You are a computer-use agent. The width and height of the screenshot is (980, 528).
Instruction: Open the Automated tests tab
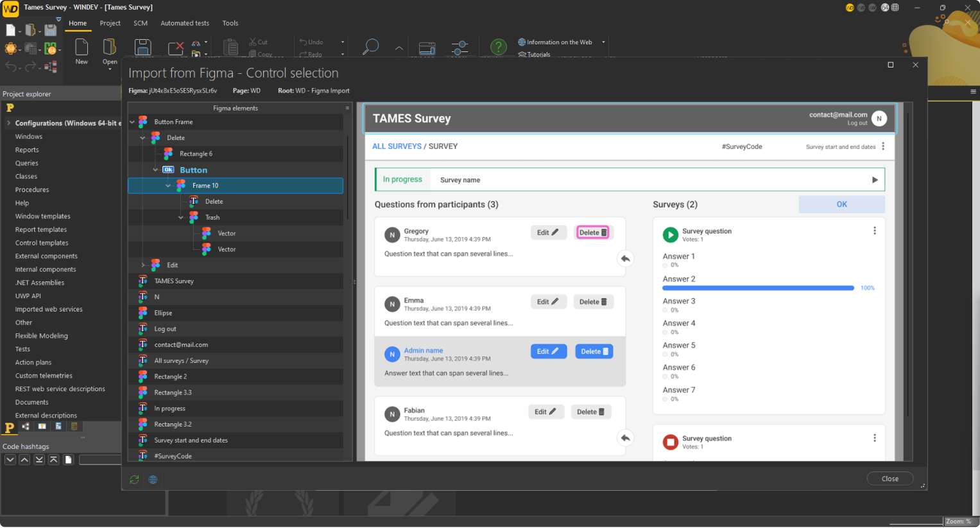pos(185,23)
